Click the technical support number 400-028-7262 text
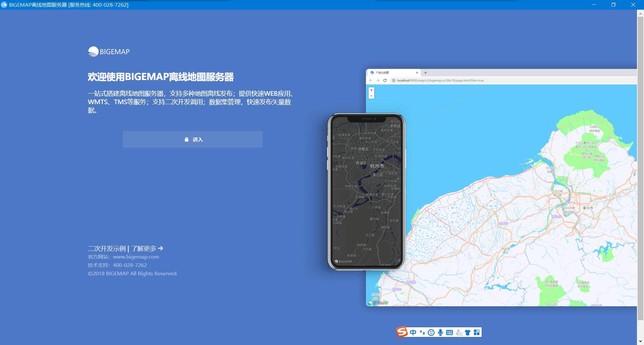644x345 pixels. (x=130, y=265)
